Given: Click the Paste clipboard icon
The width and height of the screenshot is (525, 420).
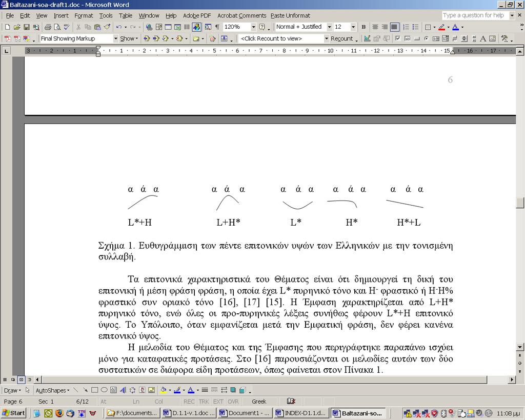Looking at the screenshot, I should click(x=97, y=27).
